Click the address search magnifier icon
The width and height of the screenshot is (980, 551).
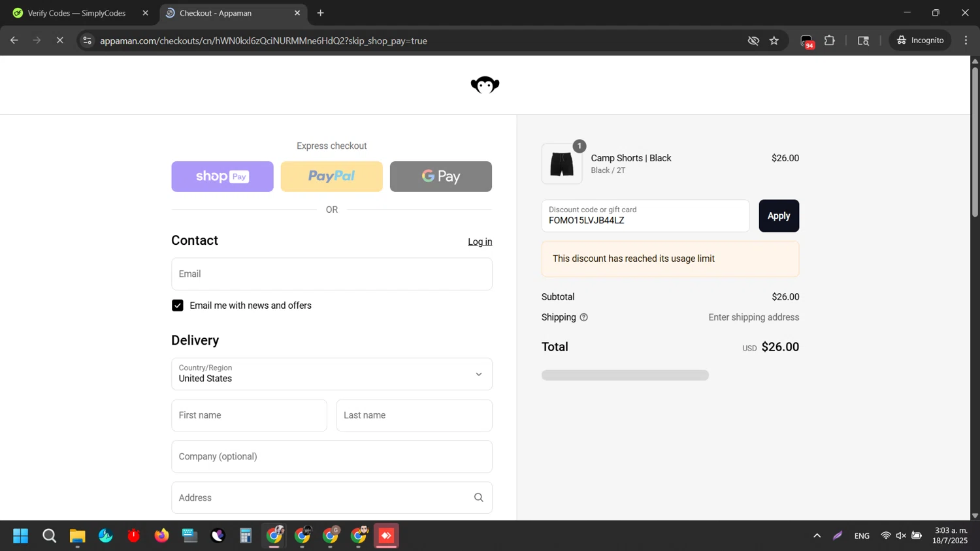point(478,497)
